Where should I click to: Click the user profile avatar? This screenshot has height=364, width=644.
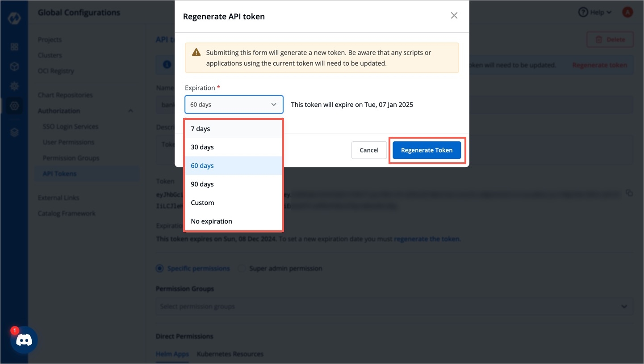tap(627, 12)
